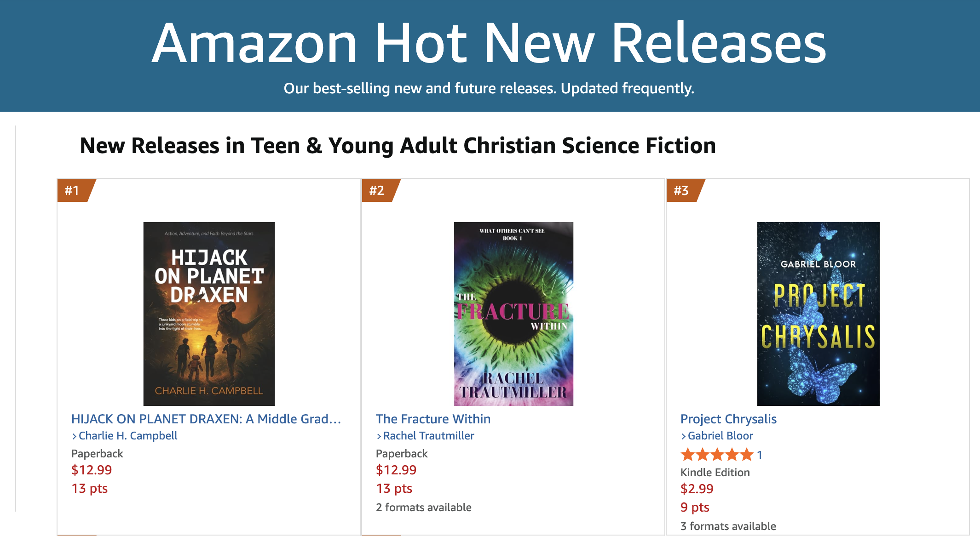980x536 pixels.
Task: Click the #2 rank badge
Action: tap(377, 190)
